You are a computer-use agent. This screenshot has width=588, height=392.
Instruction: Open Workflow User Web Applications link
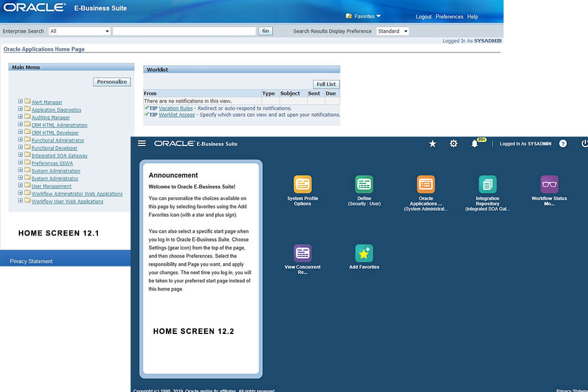pyautogui.click(x=67, y=202)
